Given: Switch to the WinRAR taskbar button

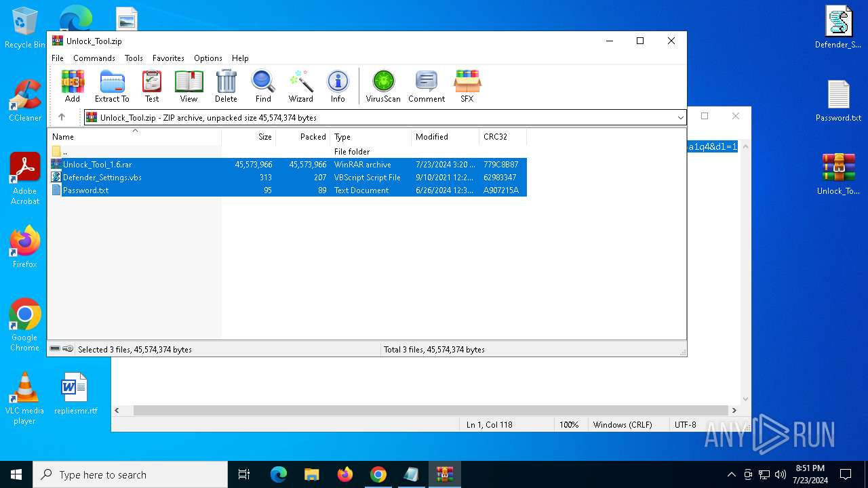Looking at the screenshot, I should click(445, 474).
